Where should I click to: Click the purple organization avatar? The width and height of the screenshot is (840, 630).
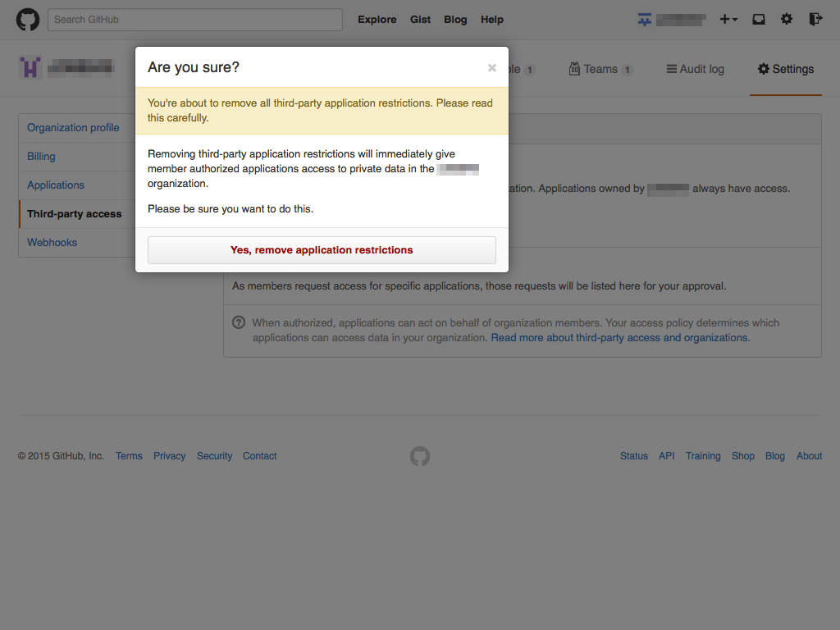tap(30, 66)
